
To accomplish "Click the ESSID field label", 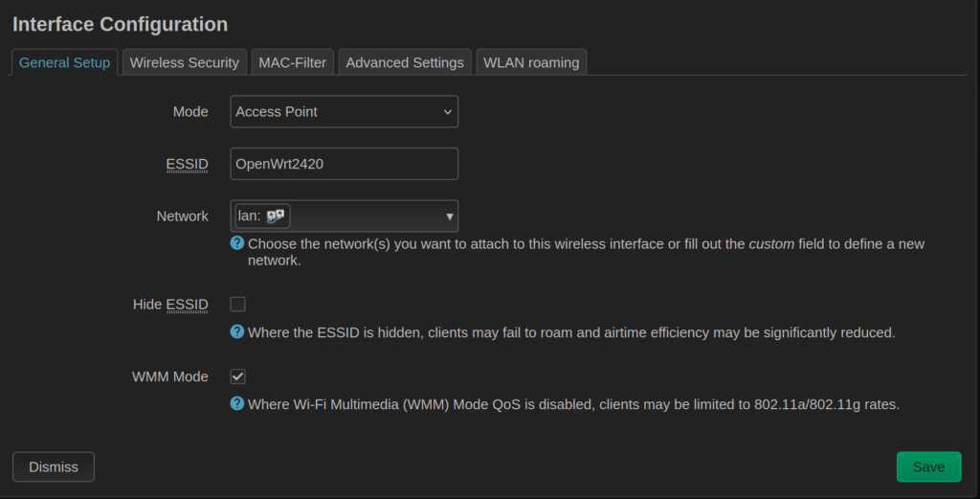I will 187,164.
